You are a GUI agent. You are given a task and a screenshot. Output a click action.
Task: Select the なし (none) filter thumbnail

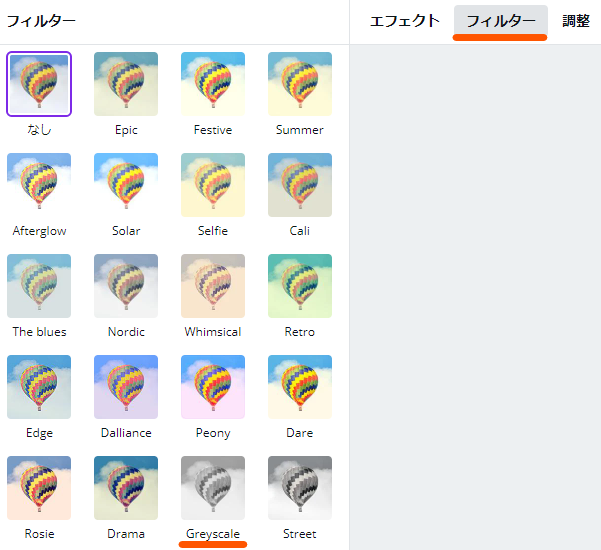point(39,84)
